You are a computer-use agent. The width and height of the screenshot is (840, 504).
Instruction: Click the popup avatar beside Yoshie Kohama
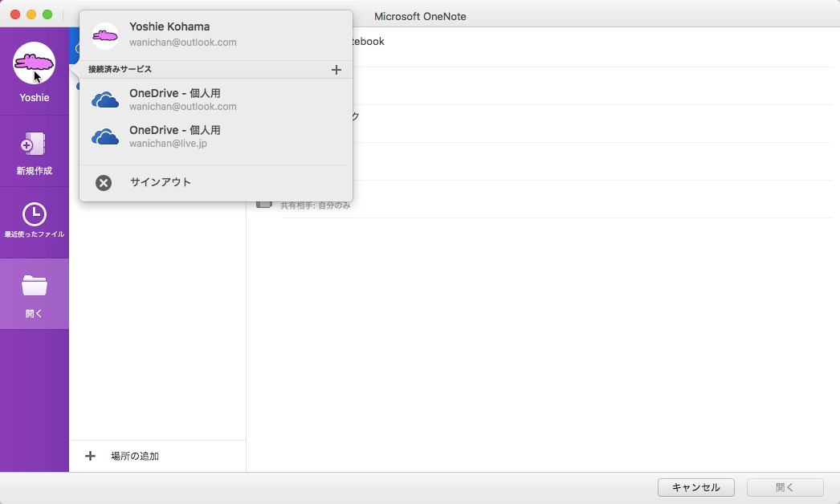(x=105, y=36)
